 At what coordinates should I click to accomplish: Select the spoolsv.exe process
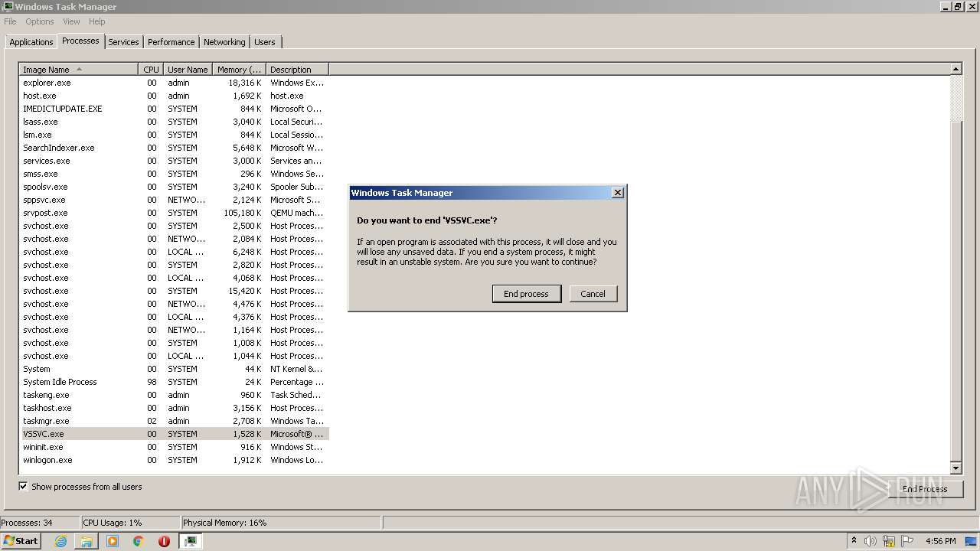[175, 187]
